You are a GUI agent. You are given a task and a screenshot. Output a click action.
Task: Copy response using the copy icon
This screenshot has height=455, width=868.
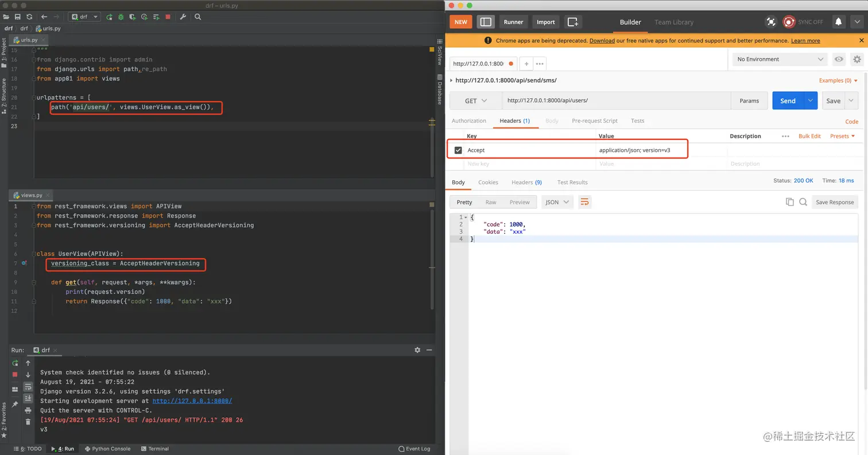(x=790, y=202)
